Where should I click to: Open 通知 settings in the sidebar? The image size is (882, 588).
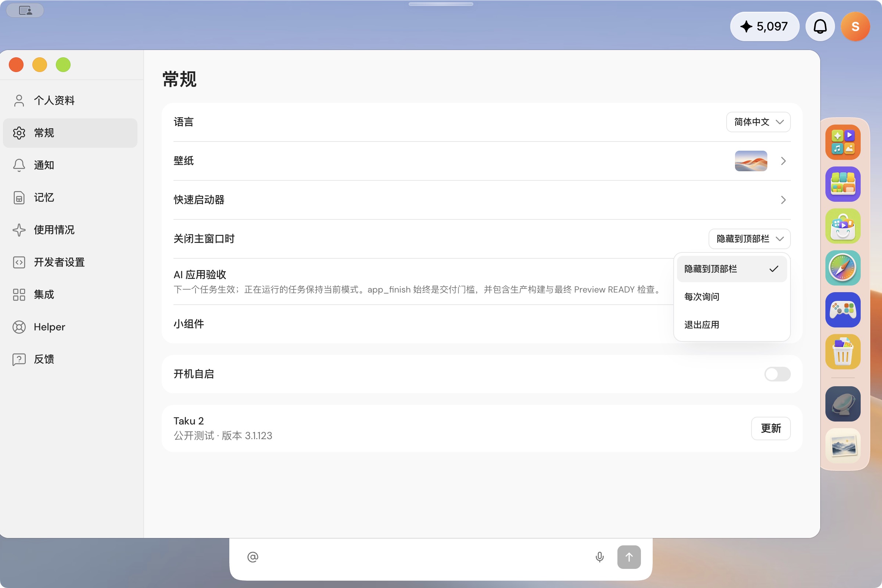[x=70, y=165]
